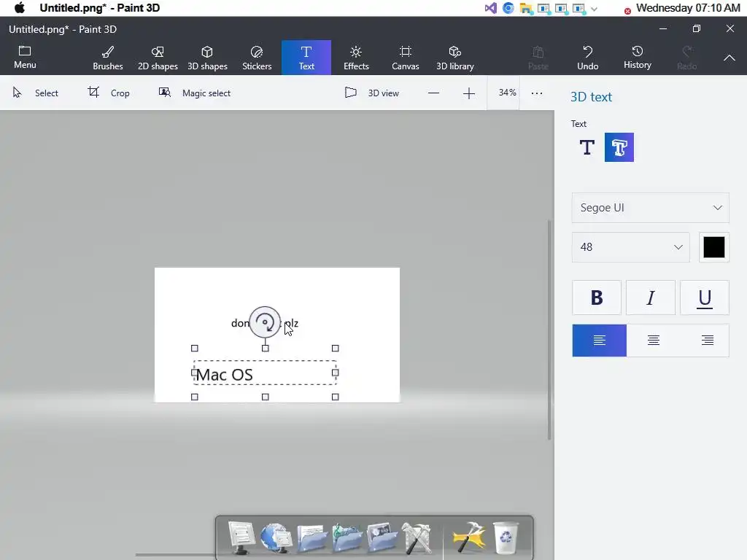Open the documents folder dock icon
Viewport: 747px width, 560px height.
tap(311, 538)
